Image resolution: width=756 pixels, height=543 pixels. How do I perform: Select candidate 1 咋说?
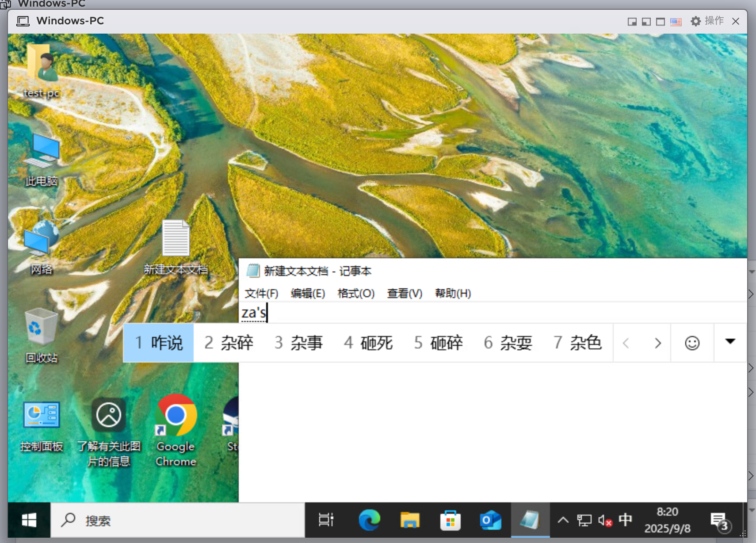tap(159, 343)
